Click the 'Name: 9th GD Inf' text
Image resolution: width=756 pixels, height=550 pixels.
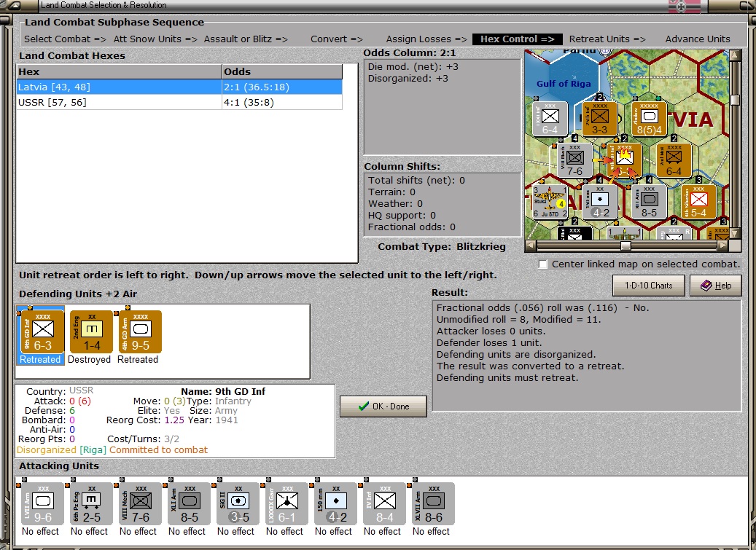[223, 391]
